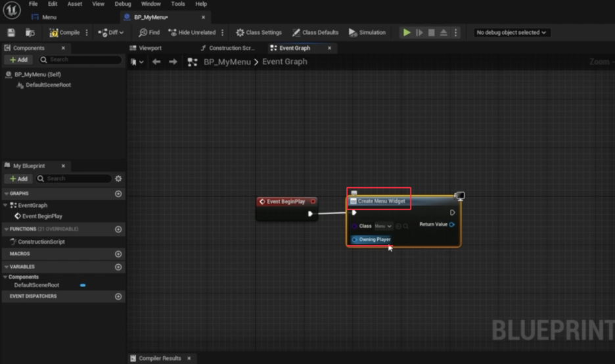615x364 pixels.
Task: Open Hide Unrelated options dots
Action: (222, 33)
